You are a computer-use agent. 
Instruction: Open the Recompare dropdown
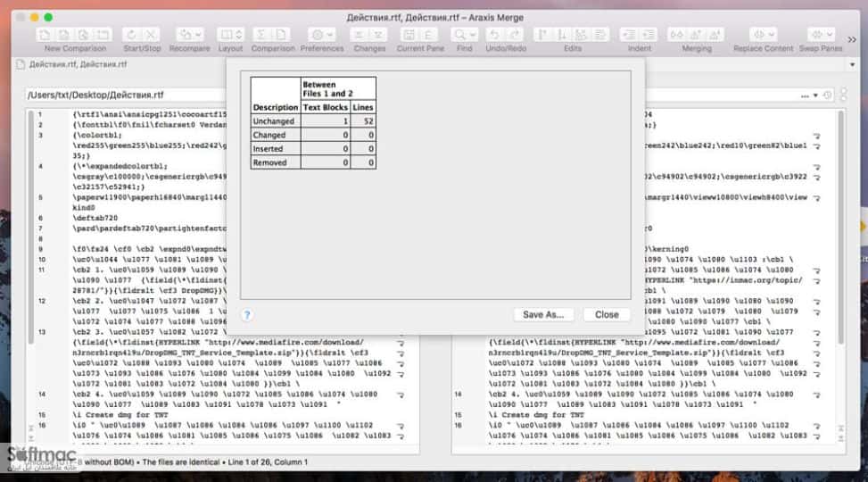click(190, 35)
